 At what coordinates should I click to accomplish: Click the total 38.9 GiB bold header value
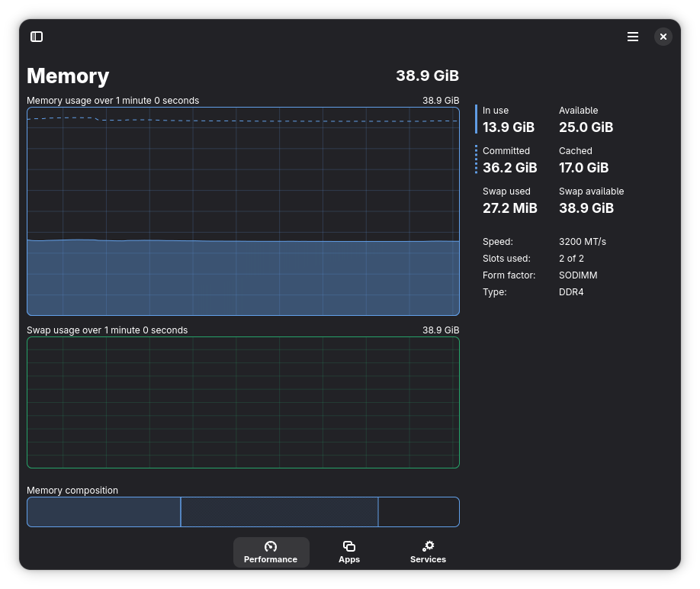click(x=427, y=76)
